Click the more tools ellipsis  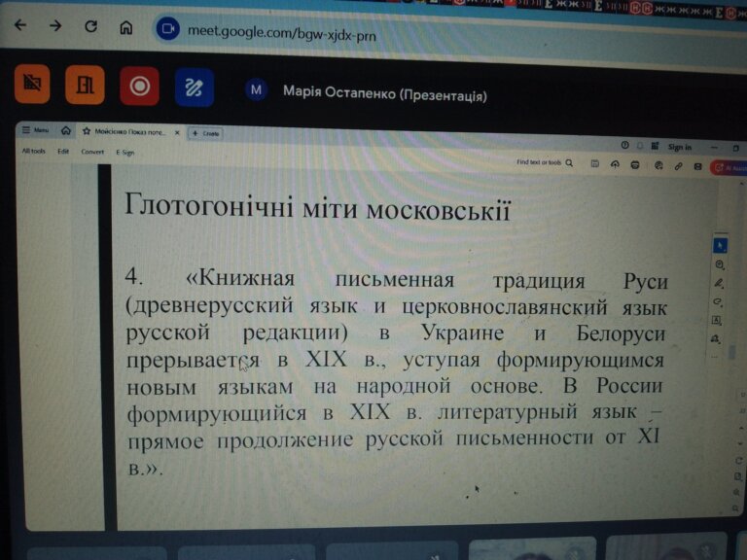click(714, 356)
